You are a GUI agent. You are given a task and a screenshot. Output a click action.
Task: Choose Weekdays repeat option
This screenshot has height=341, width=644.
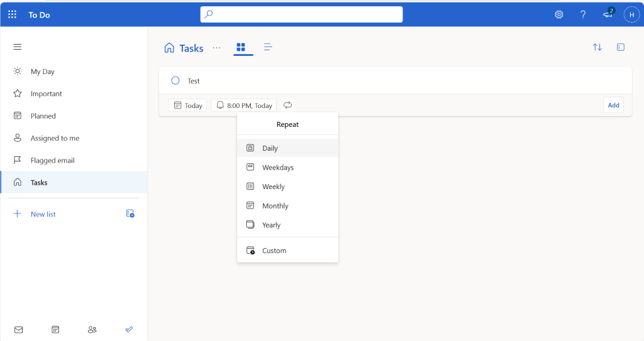[287, 167]
